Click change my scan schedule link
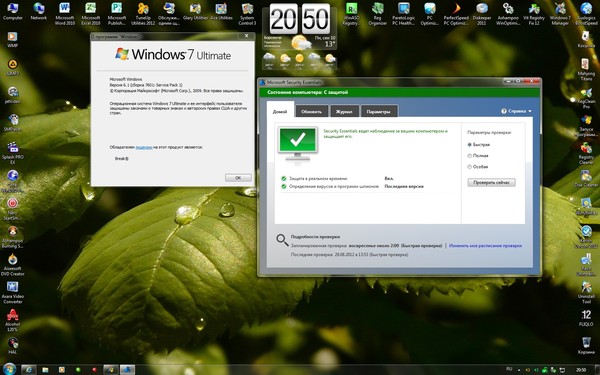Viewport: 600px width, 375px height. point(485,246)
